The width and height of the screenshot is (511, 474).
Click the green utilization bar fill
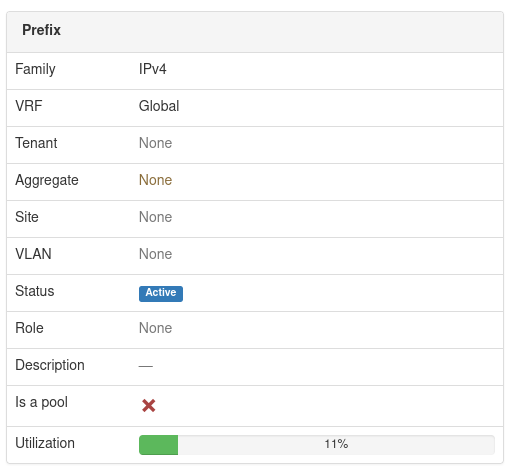(x=158, y=445)
